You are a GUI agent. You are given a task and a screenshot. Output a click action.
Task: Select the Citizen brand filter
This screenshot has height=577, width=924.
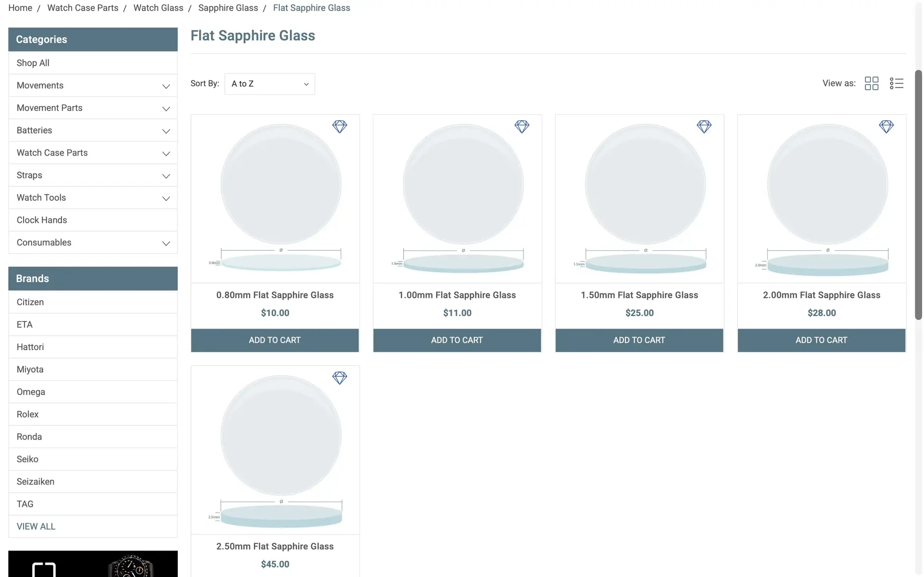pyautogui.click(x=30, y=302)
